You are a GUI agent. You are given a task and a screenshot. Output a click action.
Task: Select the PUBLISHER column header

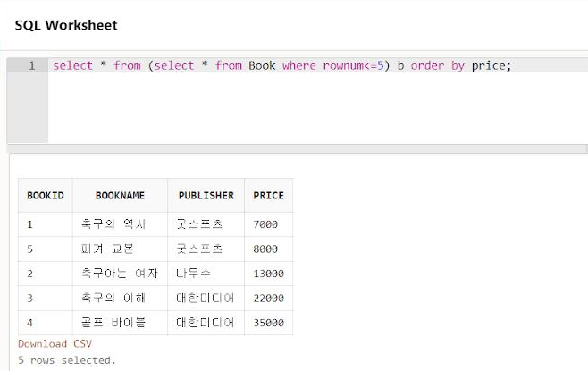click(206, 196)
